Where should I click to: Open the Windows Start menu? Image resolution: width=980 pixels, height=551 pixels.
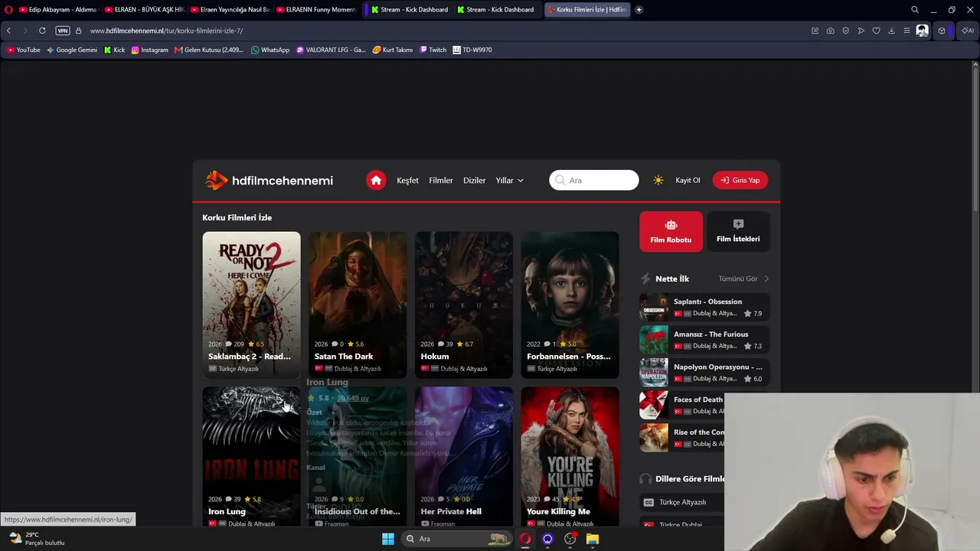click(x=388, y=539)
